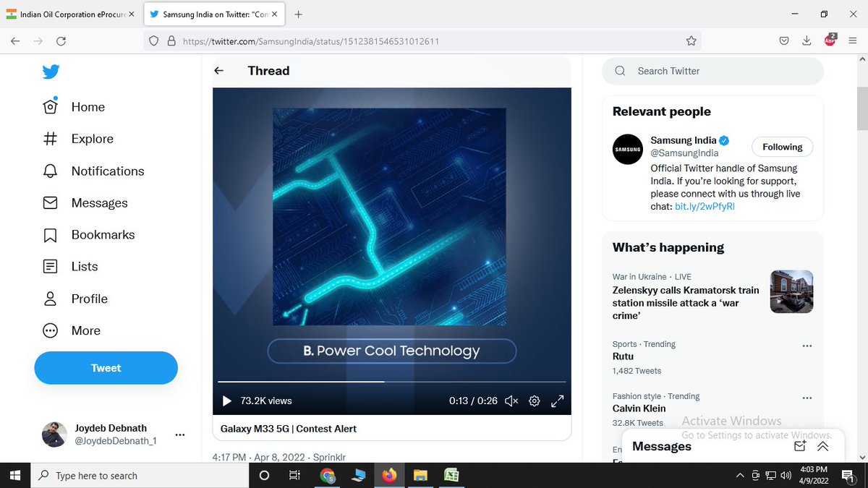Open the Twitter home icon
868x488 pixels.
[x=50, y=106]
